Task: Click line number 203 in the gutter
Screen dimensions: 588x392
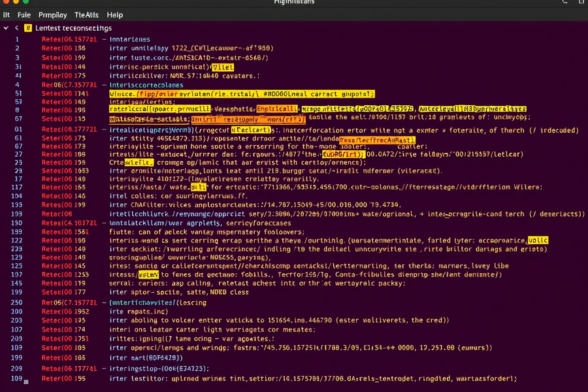Action: point(16,320)
